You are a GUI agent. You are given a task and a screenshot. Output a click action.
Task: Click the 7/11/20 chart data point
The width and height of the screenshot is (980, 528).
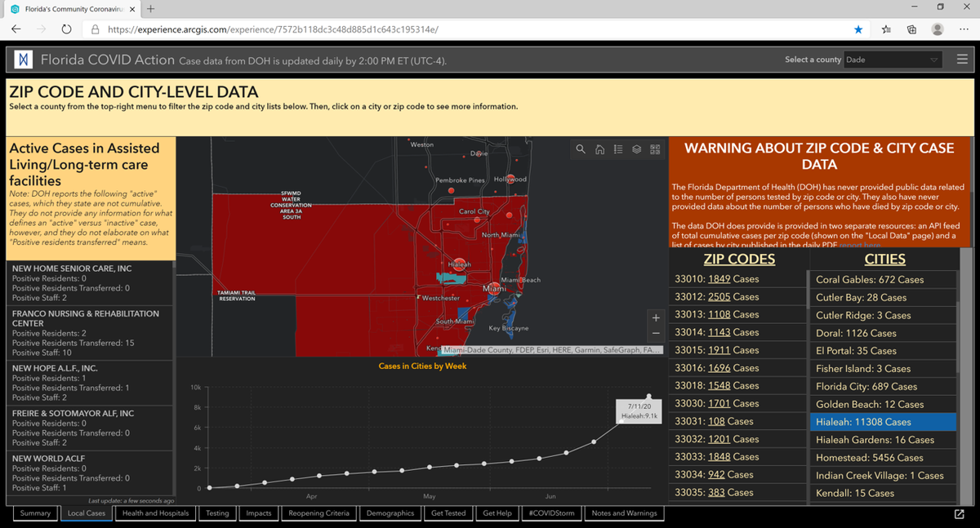pyautogui.click(x=649, y=397)
